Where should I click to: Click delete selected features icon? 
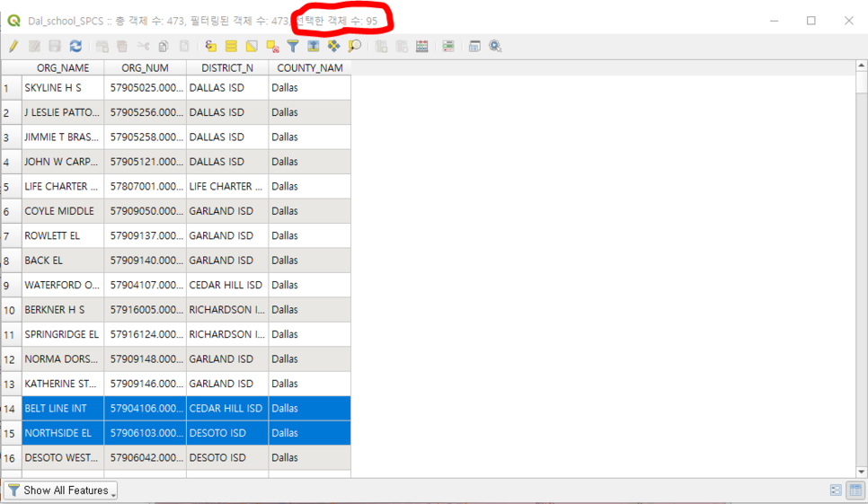tap(122, 47)
